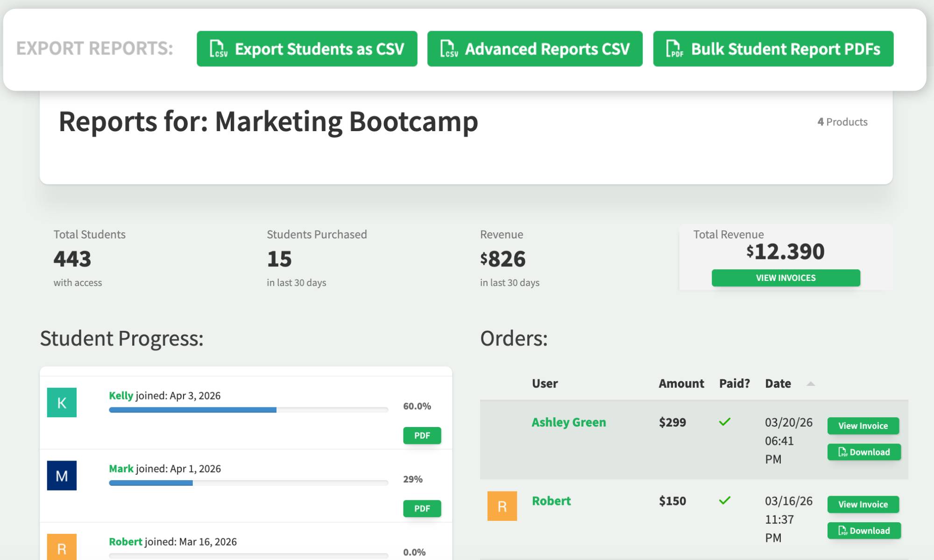Click the 03/16/26 11:37 PM date
The height and width of the screenshot is (560, 934).
click(x=789, y=519)
